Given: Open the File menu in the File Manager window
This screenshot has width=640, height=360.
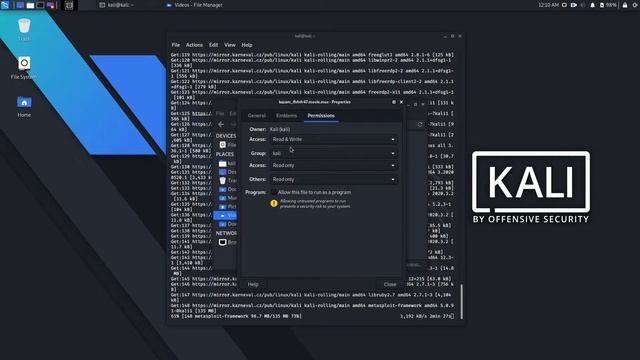Looking at the screenshot, I should (x=220, y=113).
